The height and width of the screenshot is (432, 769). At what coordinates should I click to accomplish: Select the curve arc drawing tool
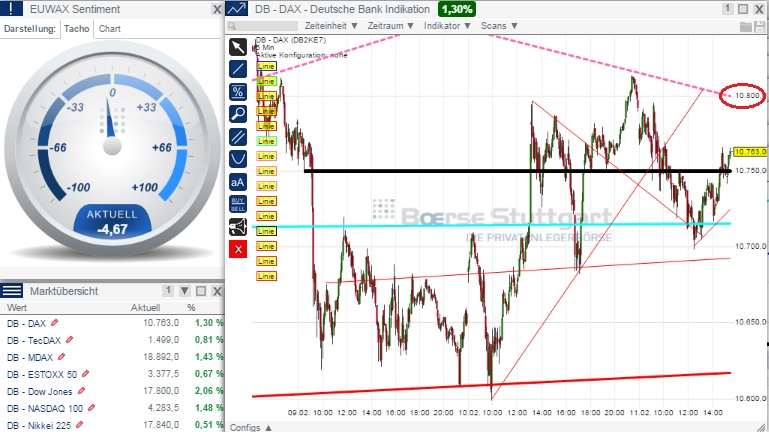tap(238, 159)
